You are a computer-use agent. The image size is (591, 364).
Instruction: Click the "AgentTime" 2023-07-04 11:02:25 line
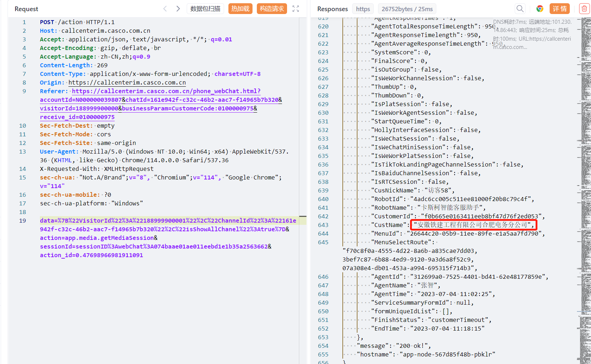coord(433,294)
